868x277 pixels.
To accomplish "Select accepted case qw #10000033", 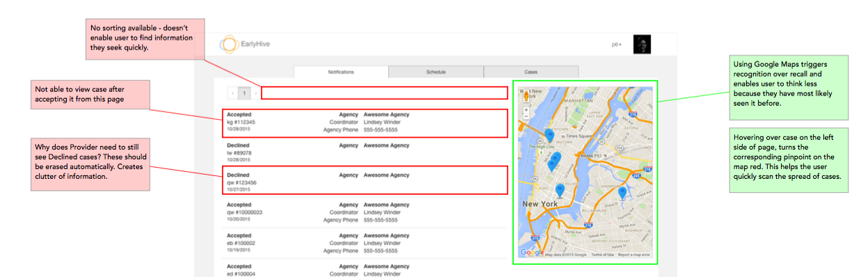I will click(x=245, y=212).
